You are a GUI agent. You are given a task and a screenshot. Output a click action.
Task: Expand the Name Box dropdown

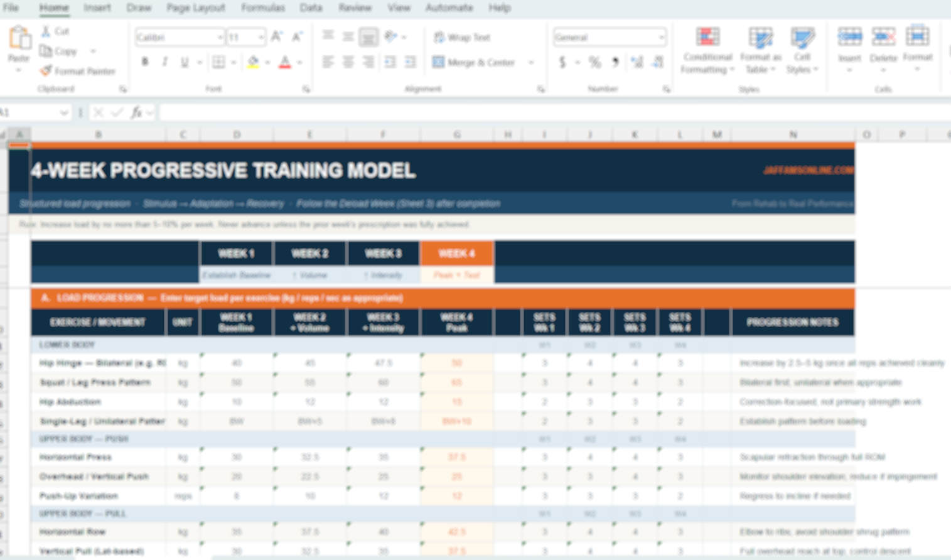click(63, 113)
